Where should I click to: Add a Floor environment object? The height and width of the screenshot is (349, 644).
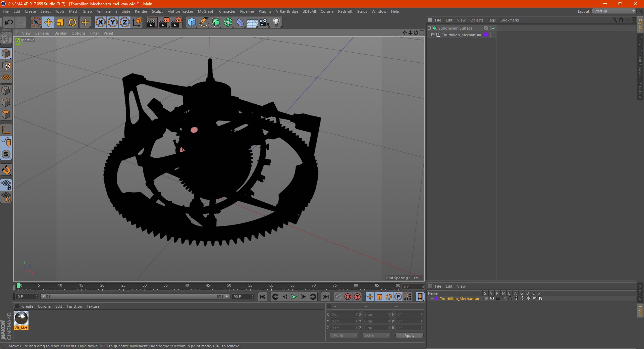click(x=252, y=22)
